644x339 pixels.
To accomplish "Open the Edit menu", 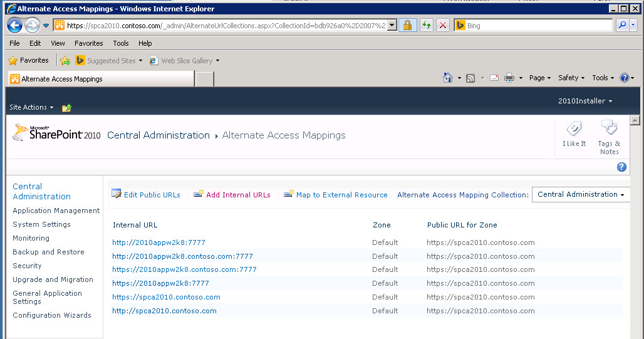I will coord(35,43).
